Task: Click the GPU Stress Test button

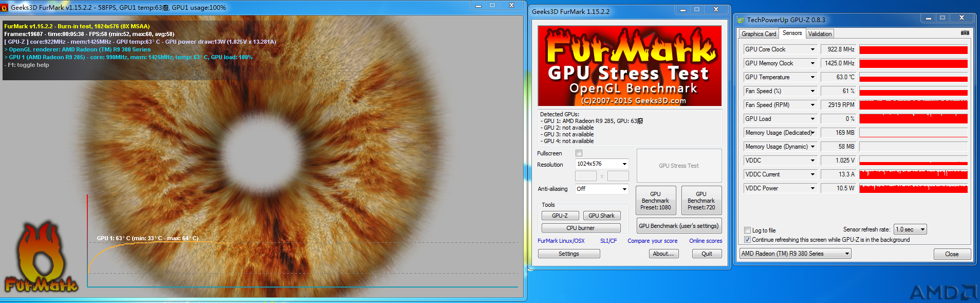Action: (x=679, y=166)
